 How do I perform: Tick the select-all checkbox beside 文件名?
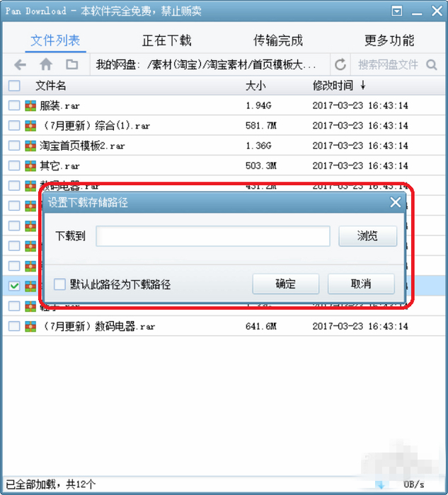point(14,86)
